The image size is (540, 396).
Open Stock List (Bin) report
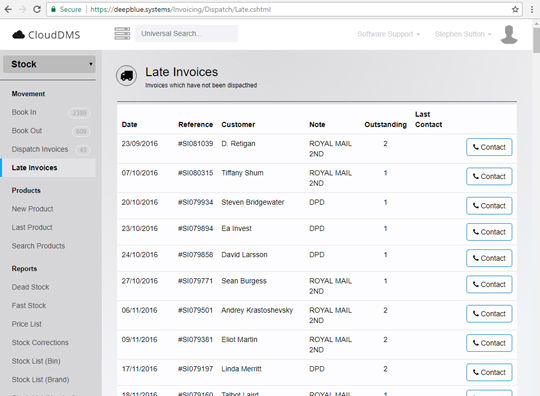point(36,361)
